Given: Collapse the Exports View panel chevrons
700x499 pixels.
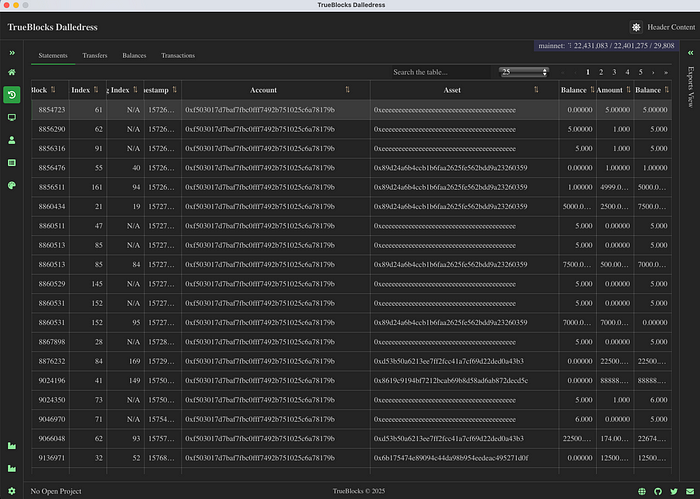Looking at the screenshot, I should tap(689, 52).
